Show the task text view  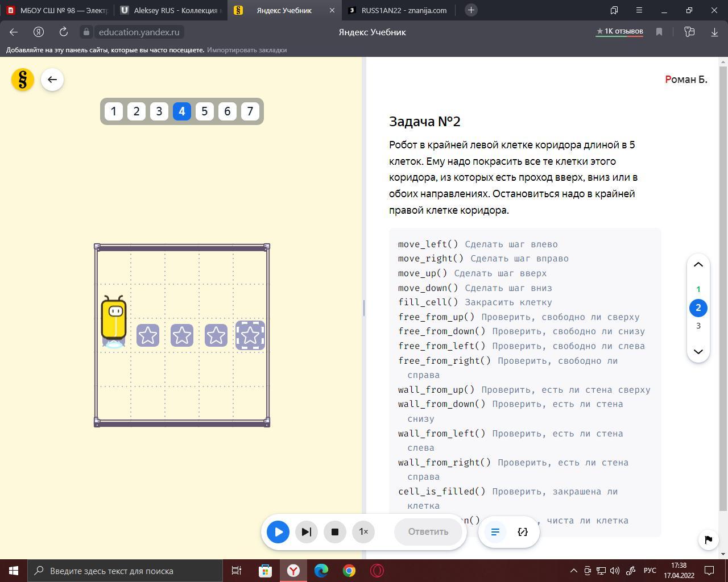pyautogui.click(x=495, y=532)
